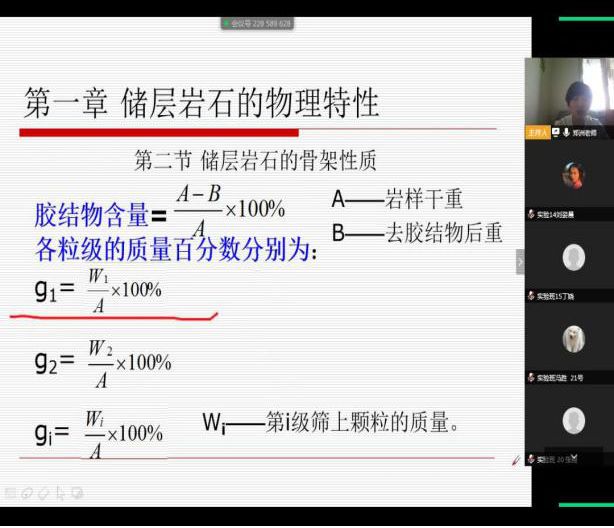Screen dimensions: 614x528
Task: Click the first participant's portrait avatar
Action: pyautogui.click(x=573, y=176)
